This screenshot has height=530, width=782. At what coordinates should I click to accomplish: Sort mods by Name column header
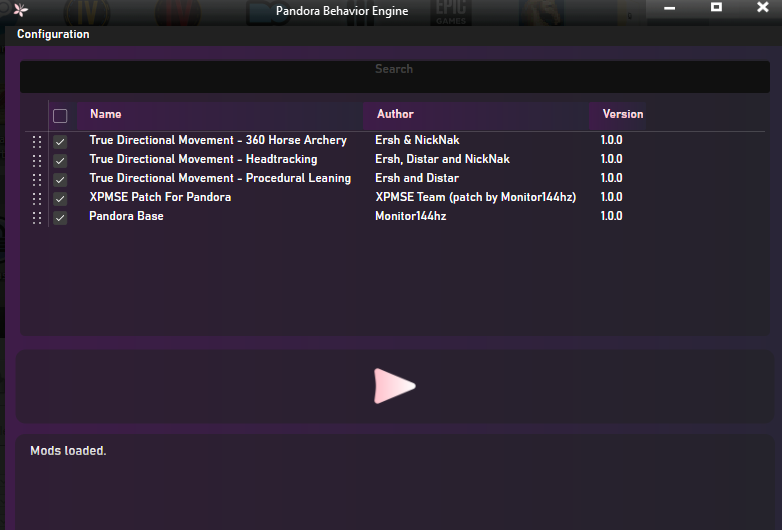pos(220,116)
